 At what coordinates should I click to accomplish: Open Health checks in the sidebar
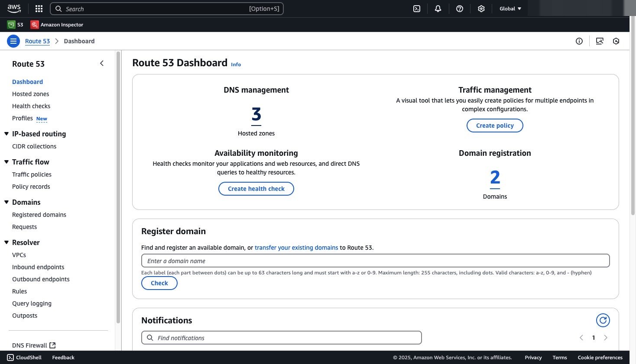pyautogui.click(x=31, y=106)
